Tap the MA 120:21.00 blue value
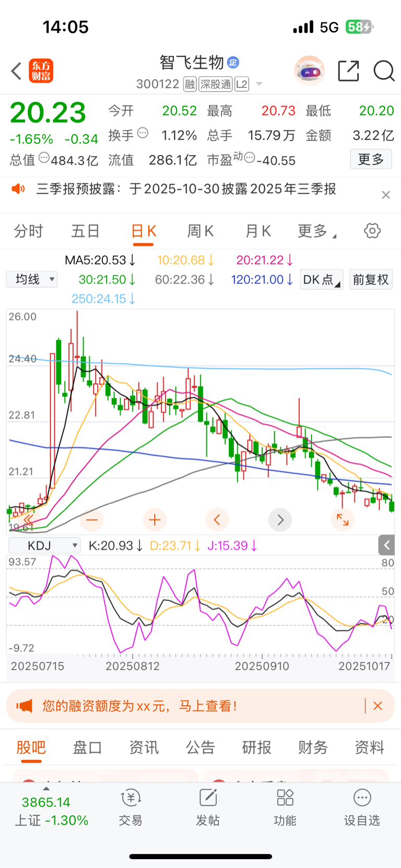Screen dimensions: 401x868 point(262,279)
